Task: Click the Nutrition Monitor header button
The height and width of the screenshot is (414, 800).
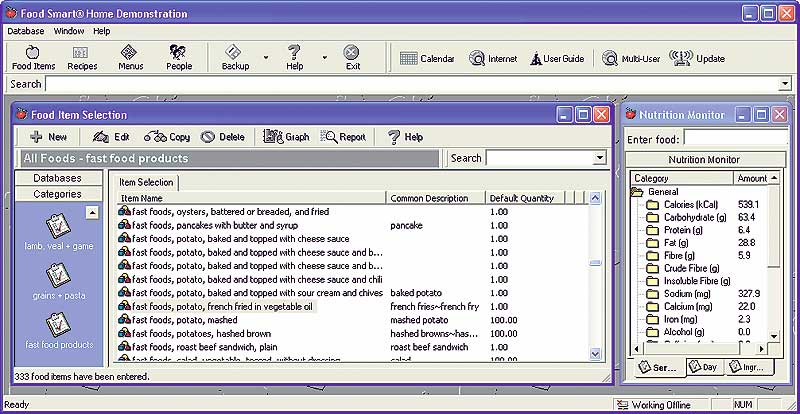Action: pos(704,160)
